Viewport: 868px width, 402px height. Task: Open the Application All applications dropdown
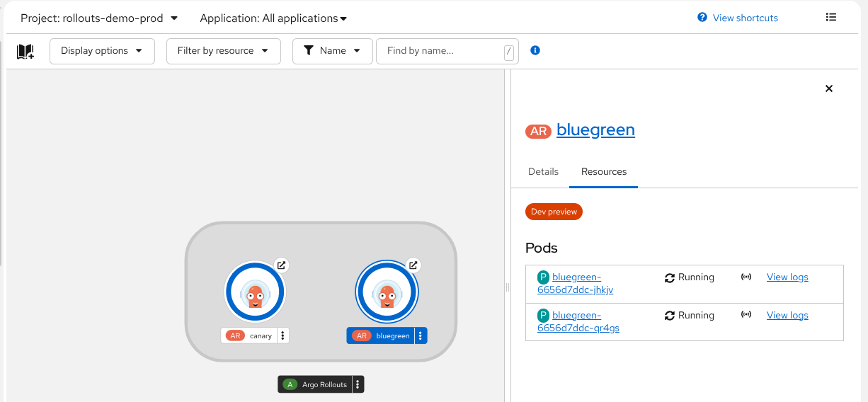273,18
